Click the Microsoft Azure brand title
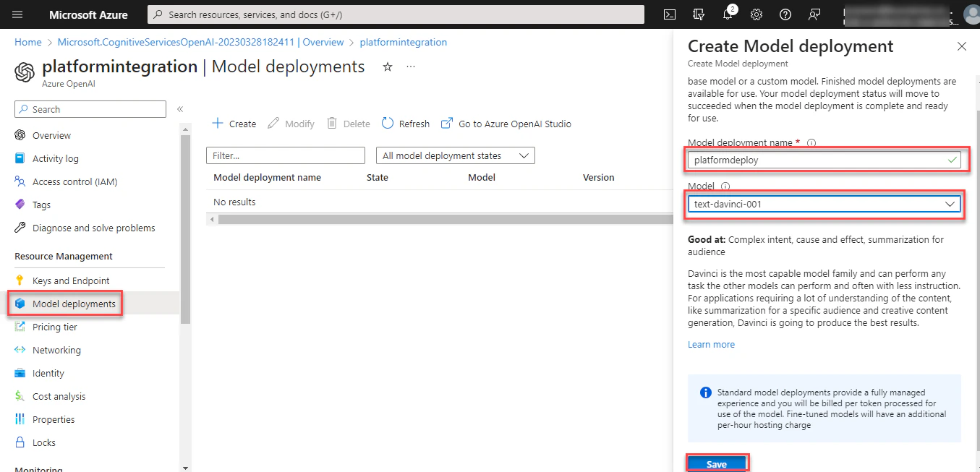Screen dimensions: 980x472 tap(88, 14)
